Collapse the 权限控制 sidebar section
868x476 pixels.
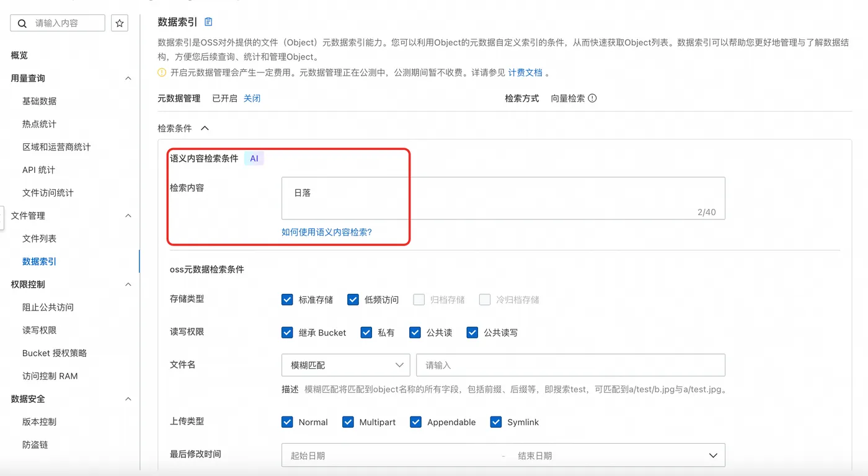point(128,284)
